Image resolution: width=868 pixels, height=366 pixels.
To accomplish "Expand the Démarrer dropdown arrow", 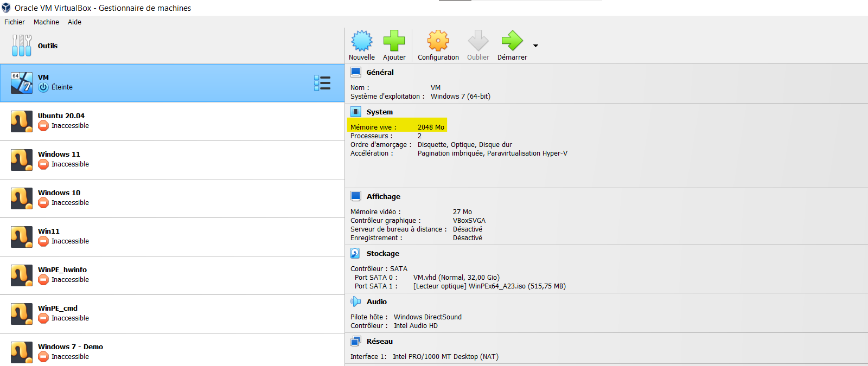I will pyautogui.click(x=536, y=46).
